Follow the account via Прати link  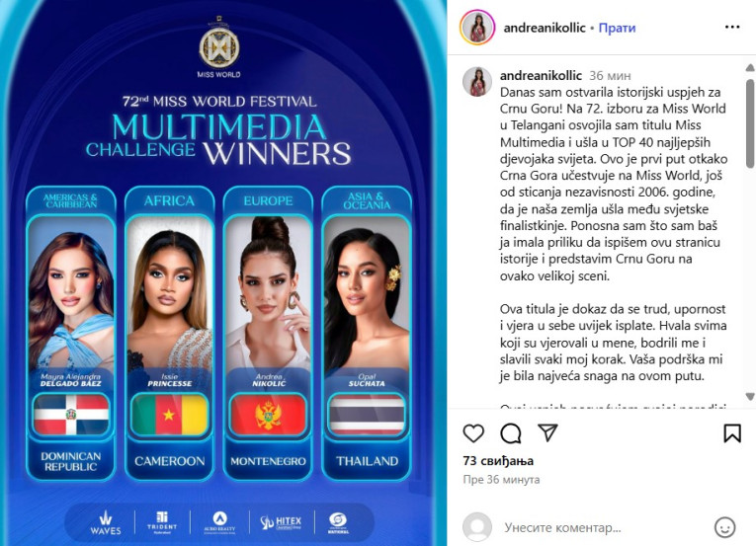pos(617,28)
